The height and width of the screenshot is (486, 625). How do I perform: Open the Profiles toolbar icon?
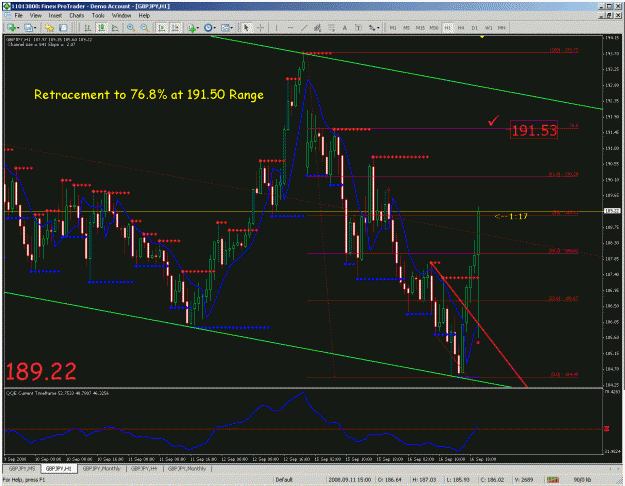28,28
